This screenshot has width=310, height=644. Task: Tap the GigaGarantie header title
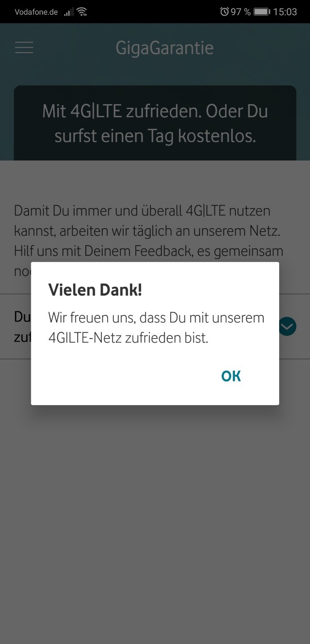coord(164,48)
